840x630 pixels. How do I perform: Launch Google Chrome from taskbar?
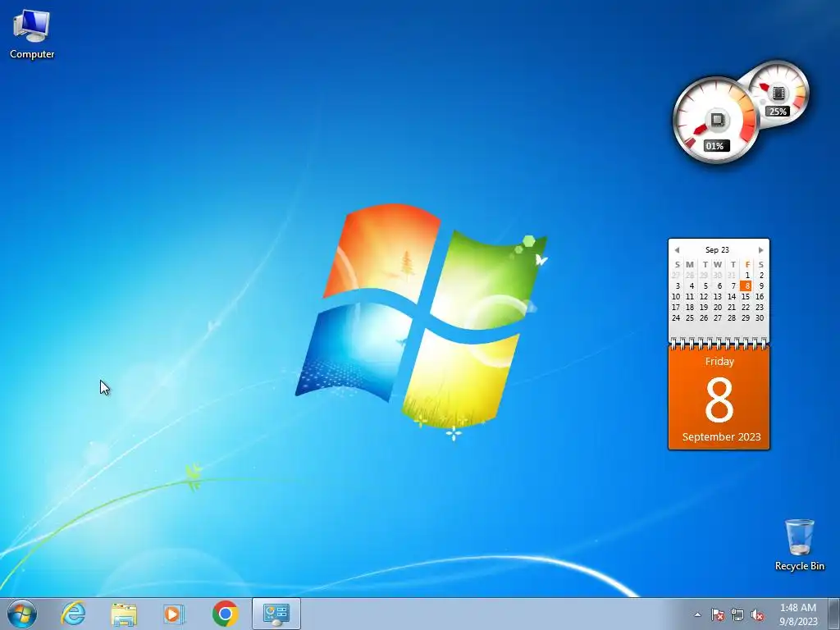225,614
